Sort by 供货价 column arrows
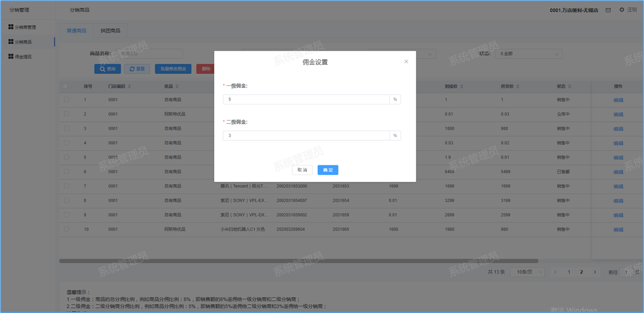The image size is (644, 313). point(518,87)
